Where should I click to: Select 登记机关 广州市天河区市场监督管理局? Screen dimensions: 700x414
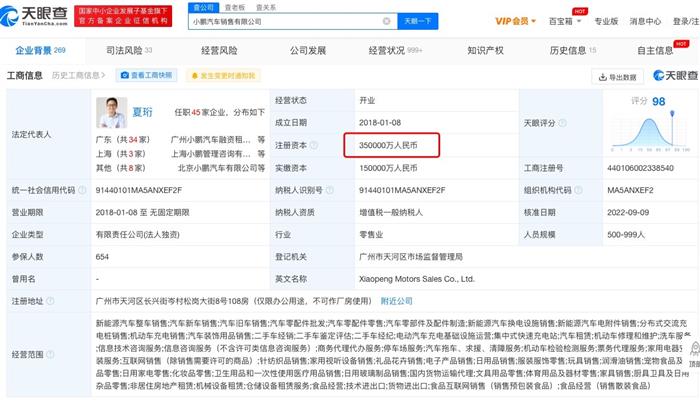click(411, 257)
